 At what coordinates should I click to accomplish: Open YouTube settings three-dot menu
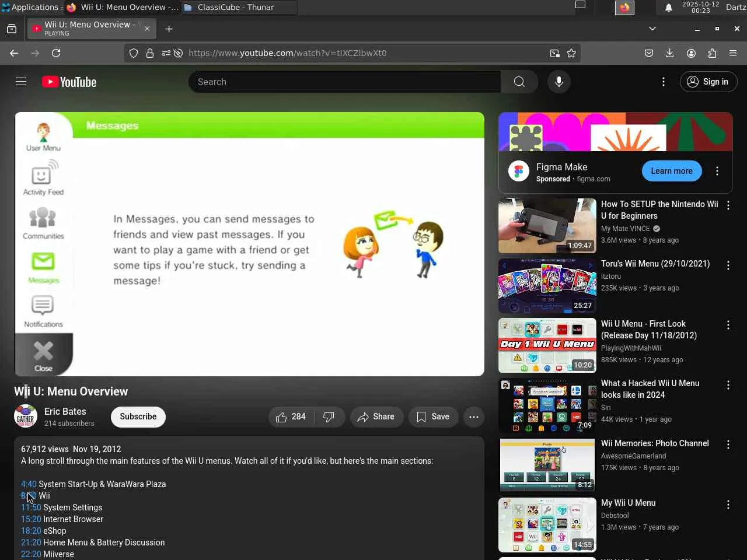664,82
